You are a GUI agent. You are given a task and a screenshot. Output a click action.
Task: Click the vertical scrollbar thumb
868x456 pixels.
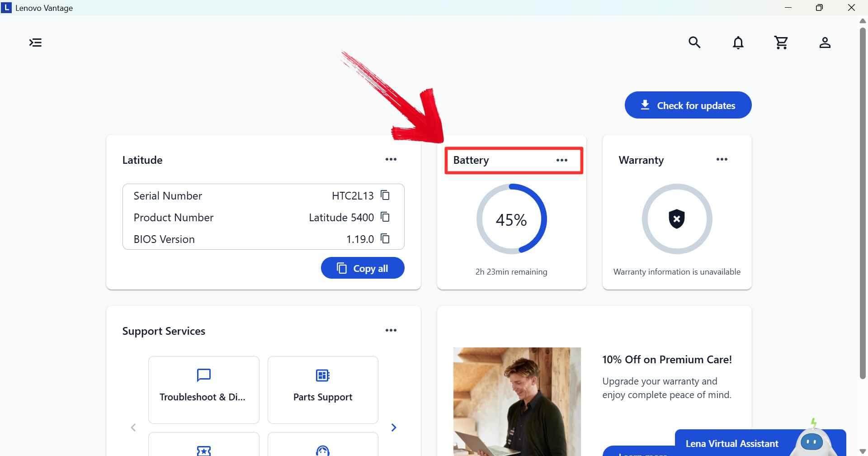pos(863,204)
